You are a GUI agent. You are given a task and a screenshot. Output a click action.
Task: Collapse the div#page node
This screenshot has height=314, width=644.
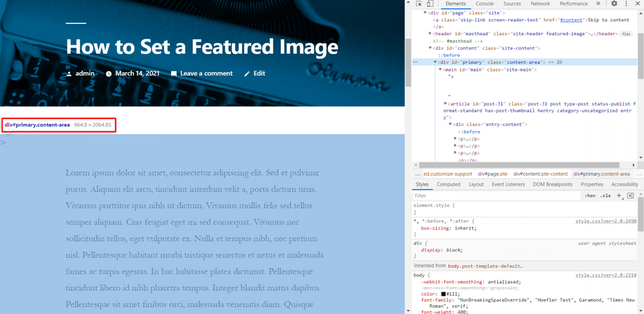tap(426, 13)
